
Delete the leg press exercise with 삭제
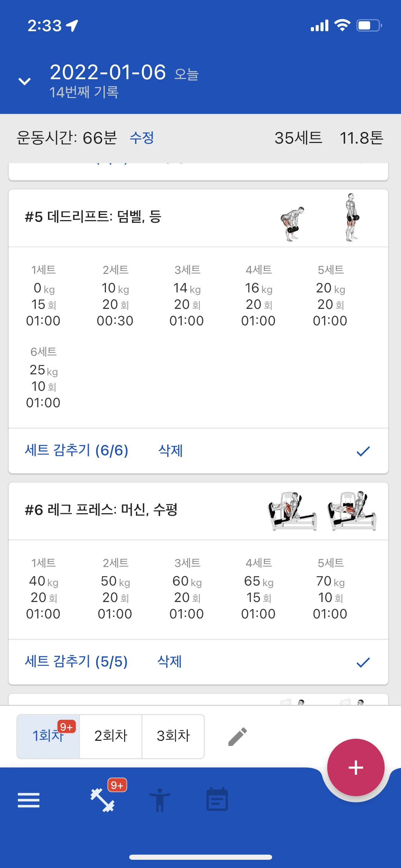point(169,661)
